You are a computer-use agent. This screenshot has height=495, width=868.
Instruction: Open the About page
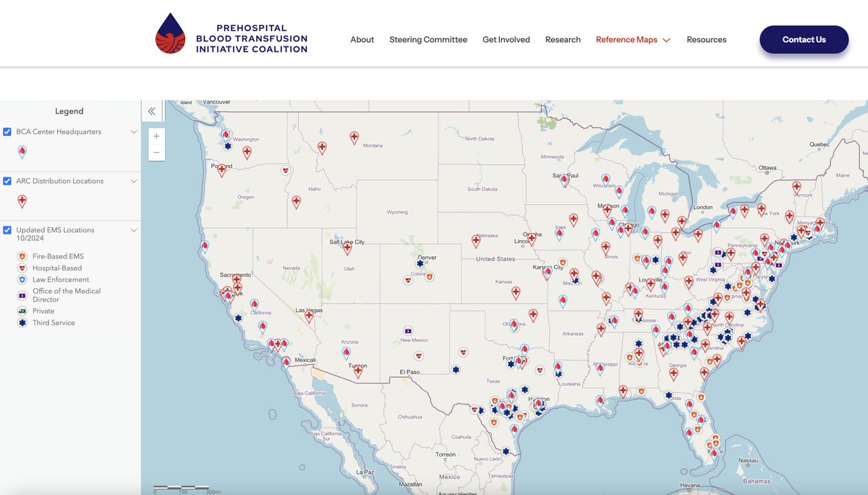click(362, 40)
